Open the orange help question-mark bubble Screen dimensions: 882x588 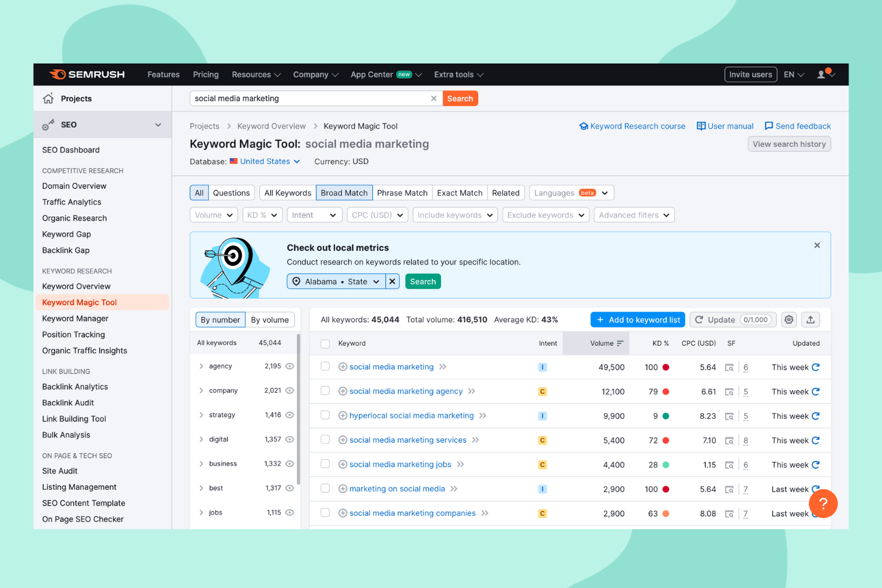823,503
